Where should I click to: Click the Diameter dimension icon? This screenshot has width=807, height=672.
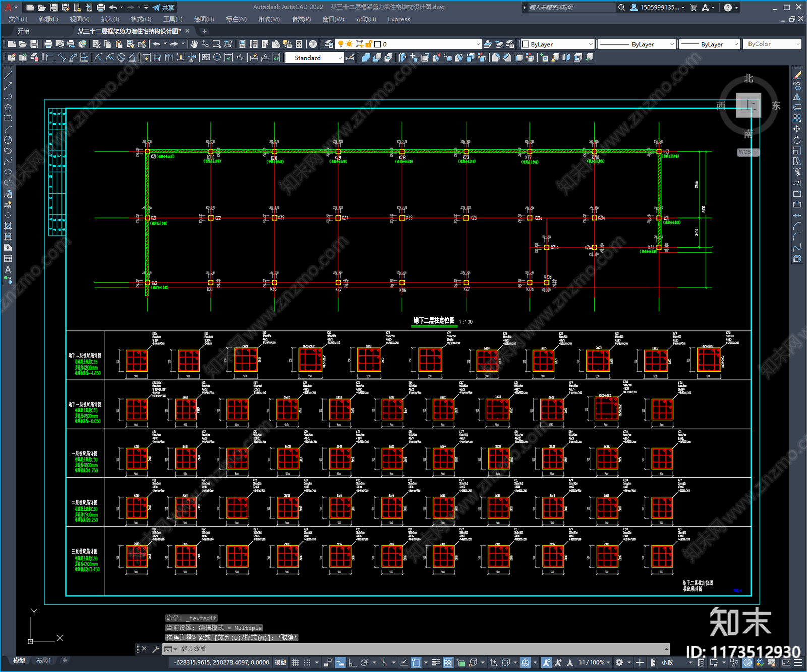[x=121, y=57]
